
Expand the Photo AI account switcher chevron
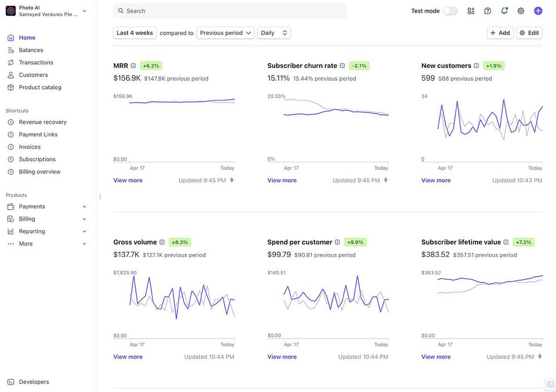[x=85, y=11]
